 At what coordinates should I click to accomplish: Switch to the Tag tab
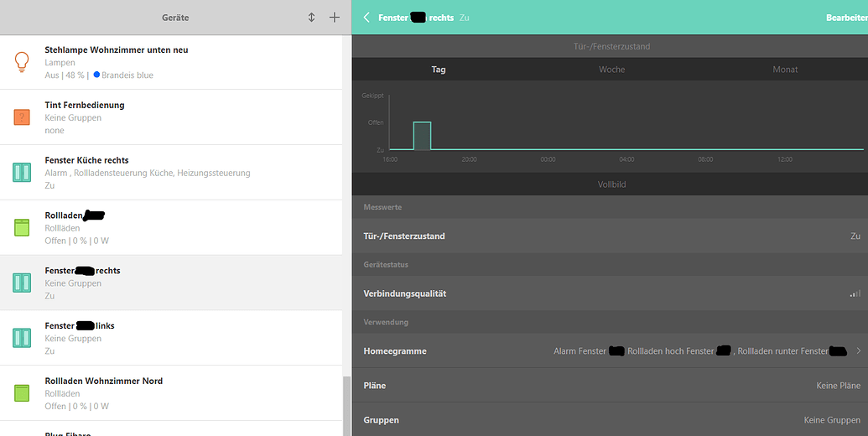point(438,70)
